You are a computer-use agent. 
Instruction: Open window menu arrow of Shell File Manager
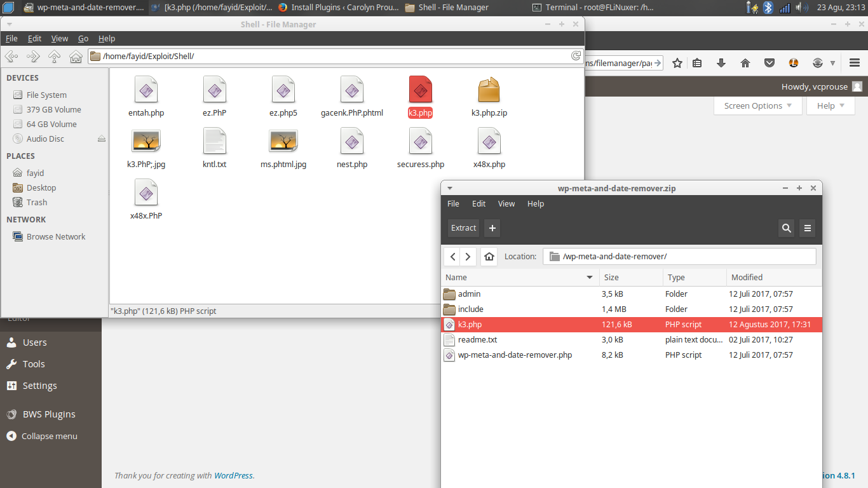[10, 24]
